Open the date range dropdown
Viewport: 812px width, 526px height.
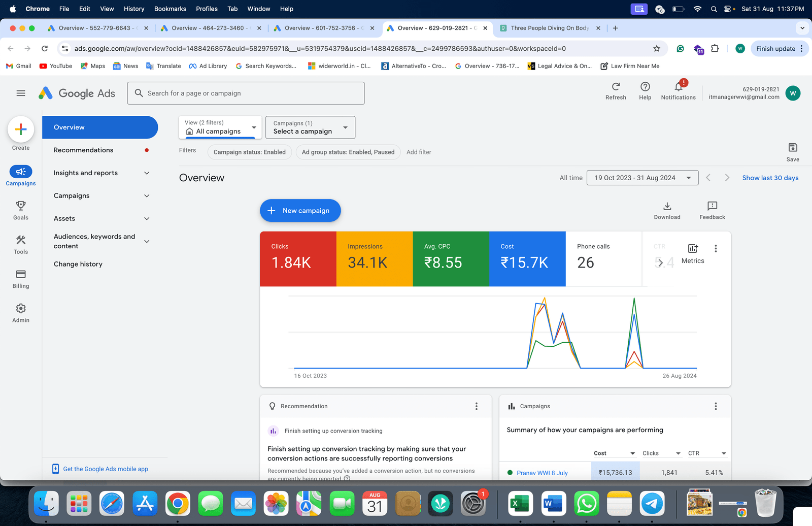coord(642,178)
